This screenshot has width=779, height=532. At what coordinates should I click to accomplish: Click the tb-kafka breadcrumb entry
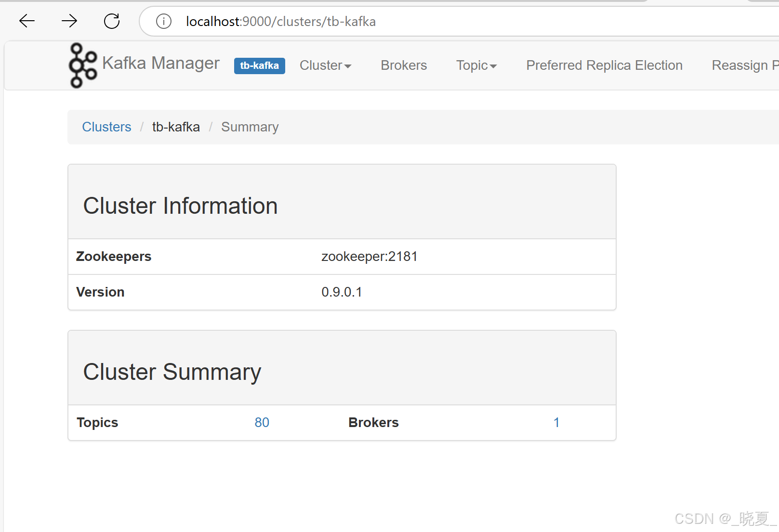pos(176,127)
